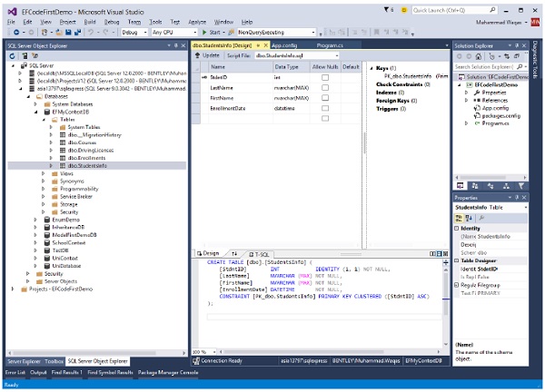Collapse the Identity section in Properties
Viewport: 545px width, 392px height.
pos(457,228)
